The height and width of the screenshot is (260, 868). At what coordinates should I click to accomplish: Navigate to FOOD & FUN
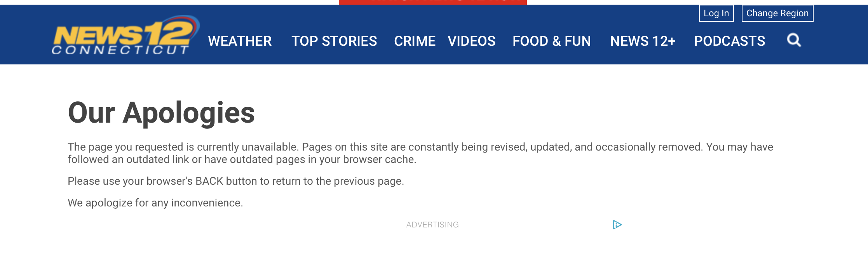coord(551,41)
